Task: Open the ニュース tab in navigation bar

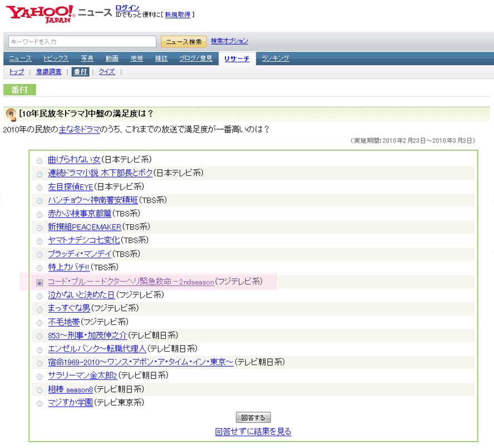Action: point(20,58)
